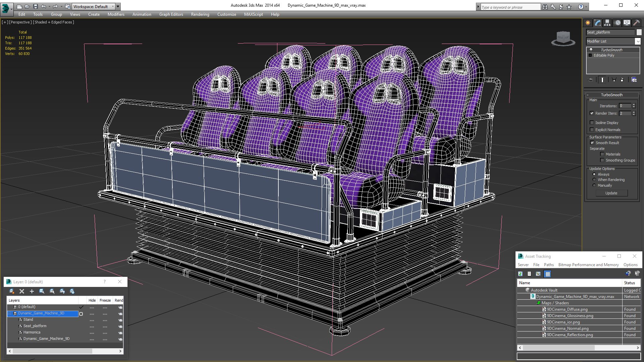Screen dimensions: 644x362
Task: Increase Iterations spinner value
Action: pos(634,105)
